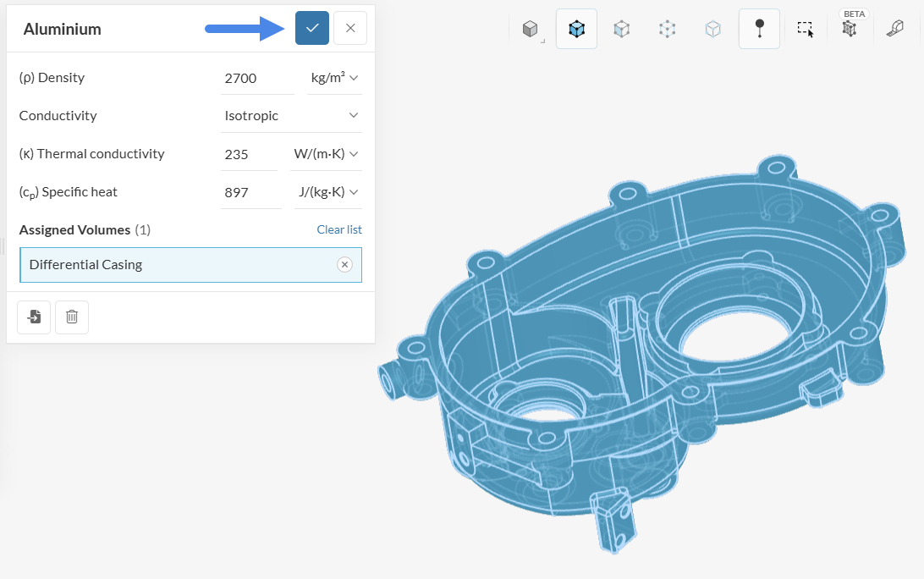The height and width of the screenshot is (579, 924).
Task: Remove Differential Casing from assigned volumes
Action: [344, 265]
